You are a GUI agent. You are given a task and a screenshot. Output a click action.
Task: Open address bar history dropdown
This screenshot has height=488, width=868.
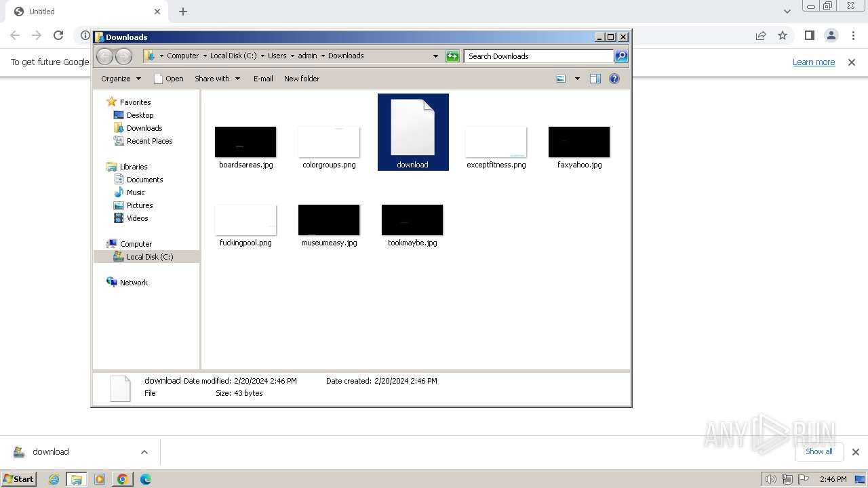pyautogui.click(x=435, y=56)
